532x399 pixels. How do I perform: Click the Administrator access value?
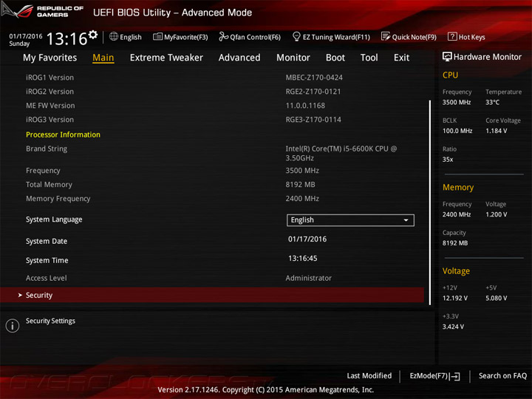click(308, 279)
